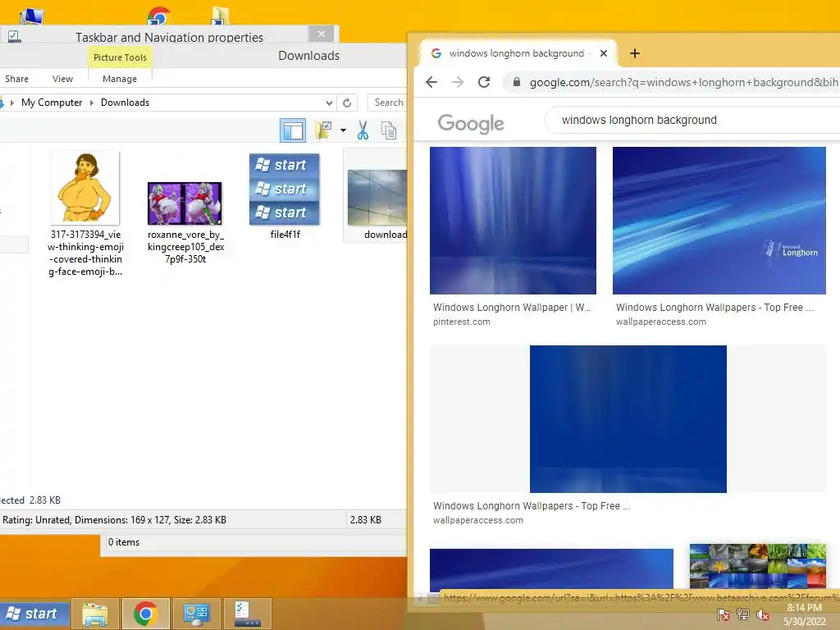Screen dimensions: 840x630
Task: Open the View ribbon tab
Action: 62,79
